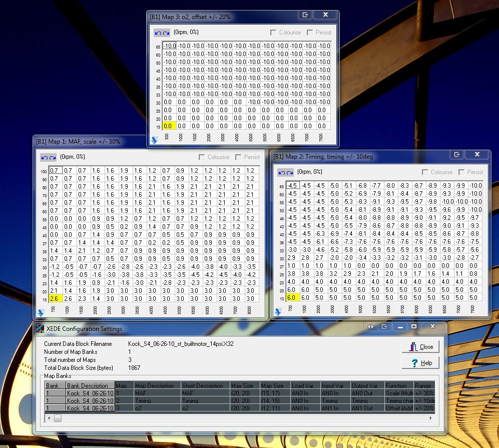The height and width of the screenshot is (448, 499).
Task: Click the Max Size column header
Action: coord(245,385)
